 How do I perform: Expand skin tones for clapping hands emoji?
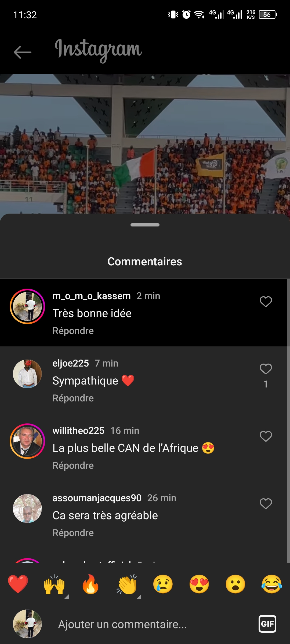(x=139, y=596)
